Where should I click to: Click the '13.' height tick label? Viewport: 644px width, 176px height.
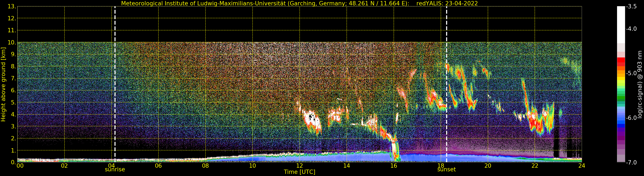pos(12,6)
